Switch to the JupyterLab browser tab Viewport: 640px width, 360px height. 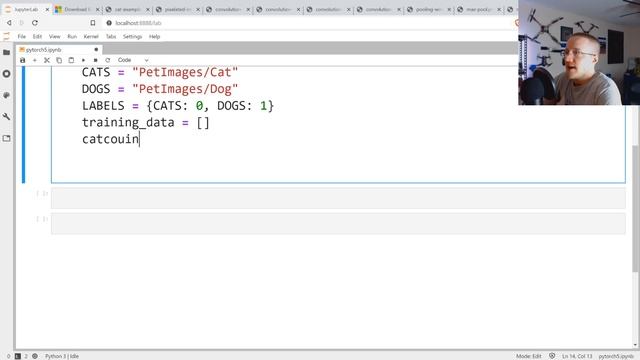coord(26,9)
